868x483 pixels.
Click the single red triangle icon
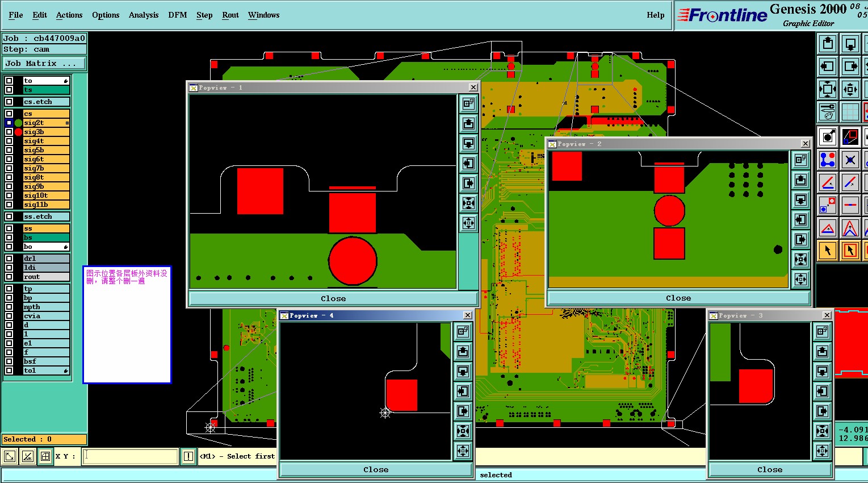pos(828,228)
